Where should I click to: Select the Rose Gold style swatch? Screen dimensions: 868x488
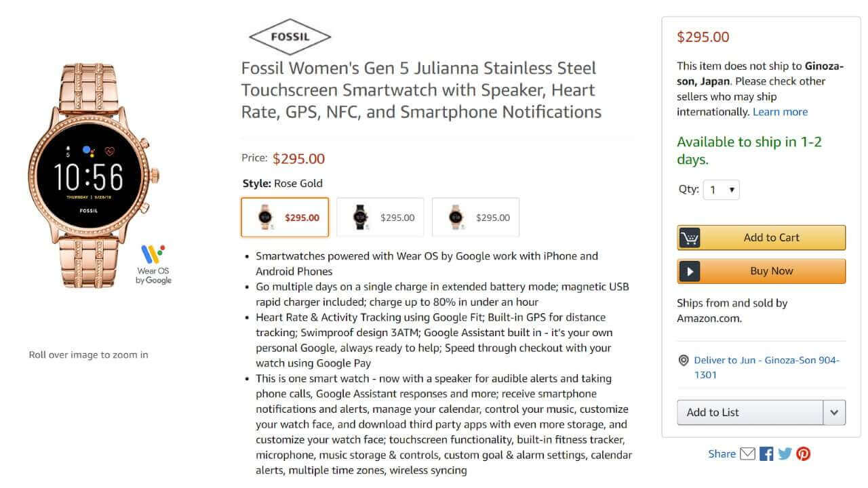(x=285, y=218)
